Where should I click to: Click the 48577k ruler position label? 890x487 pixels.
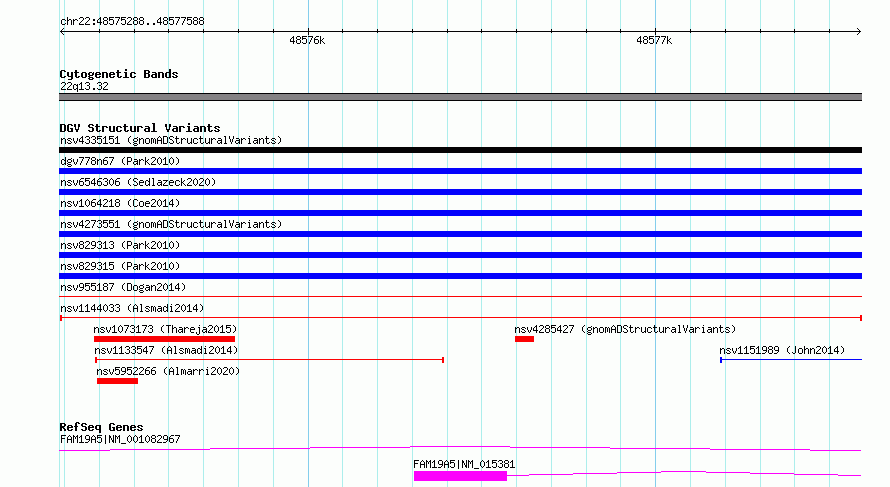(654, 40)
